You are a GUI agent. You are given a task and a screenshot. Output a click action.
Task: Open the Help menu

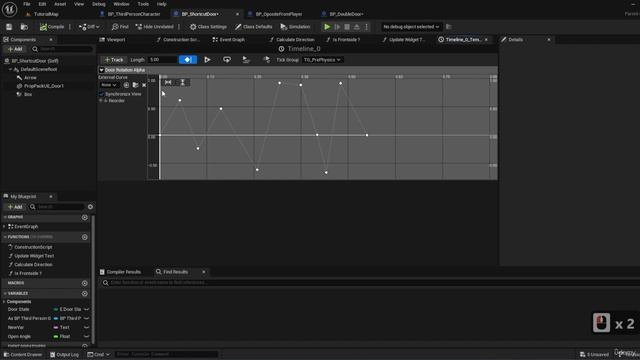(x=162, y=4)
